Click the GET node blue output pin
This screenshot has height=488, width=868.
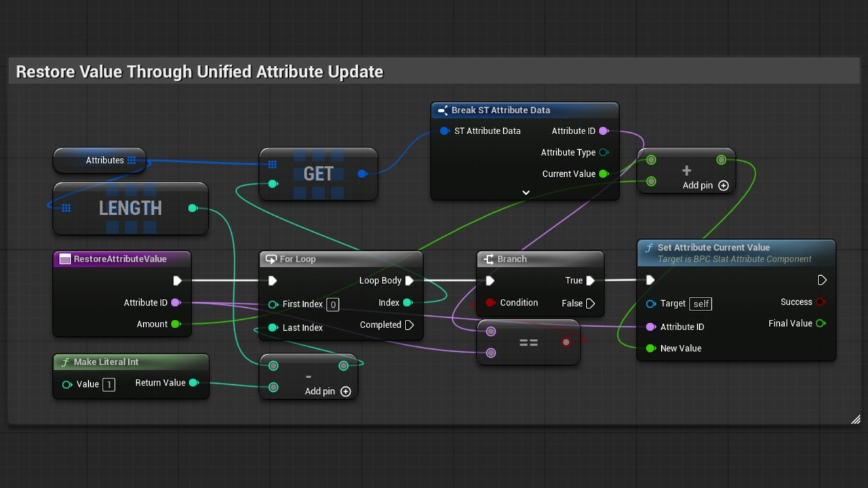coord(362,174)
